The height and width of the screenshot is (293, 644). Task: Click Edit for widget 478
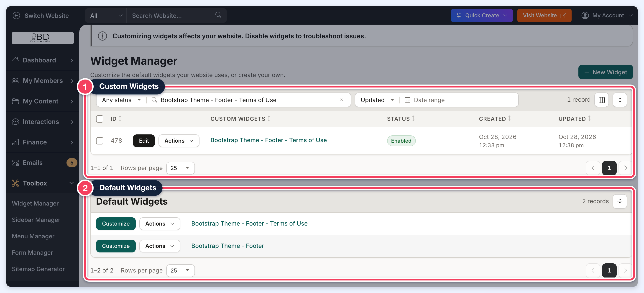point(144,141)
